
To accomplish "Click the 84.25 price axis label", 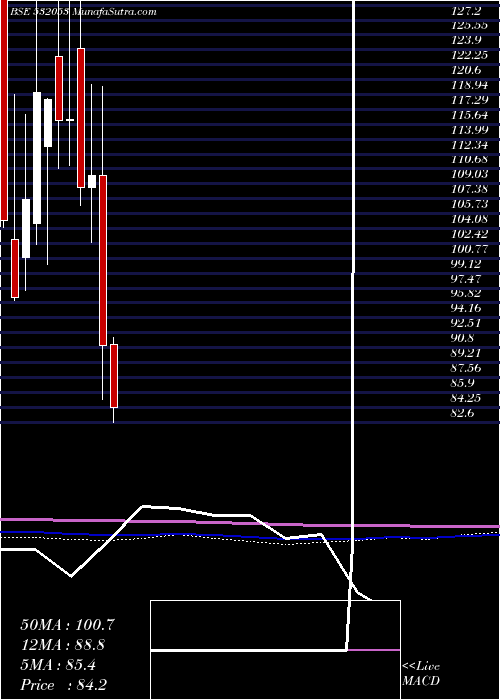I will (467, 398).
